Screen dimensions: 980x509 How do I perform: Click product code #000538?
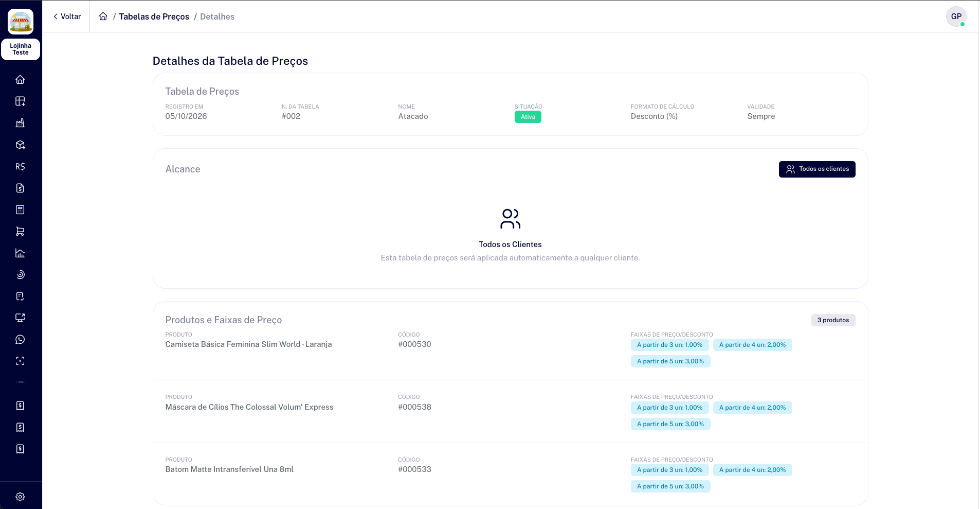pos(414,407)
